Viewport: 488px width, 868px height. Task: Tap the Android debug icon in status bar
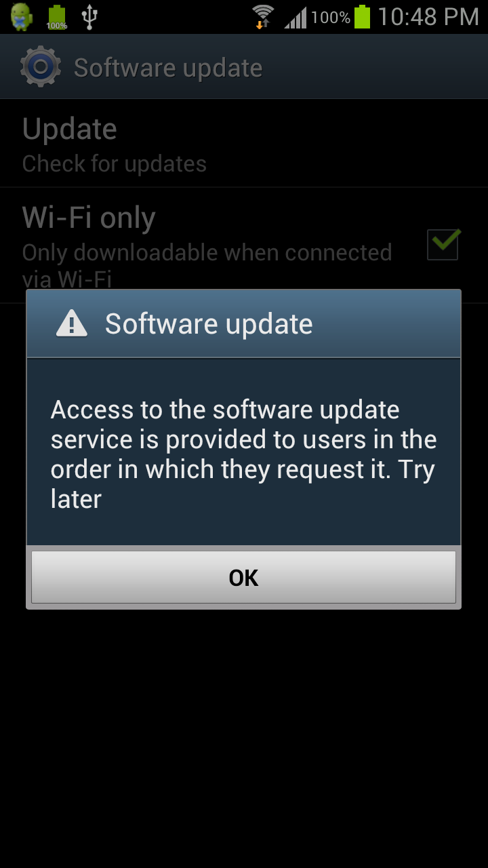click(22, 16)
